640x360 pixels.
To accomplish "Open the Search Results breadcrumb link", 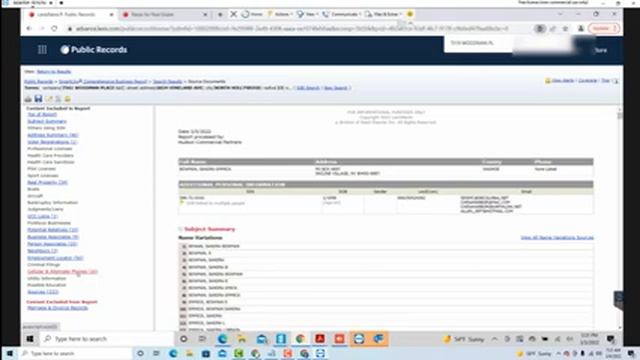I will point(168,82).
